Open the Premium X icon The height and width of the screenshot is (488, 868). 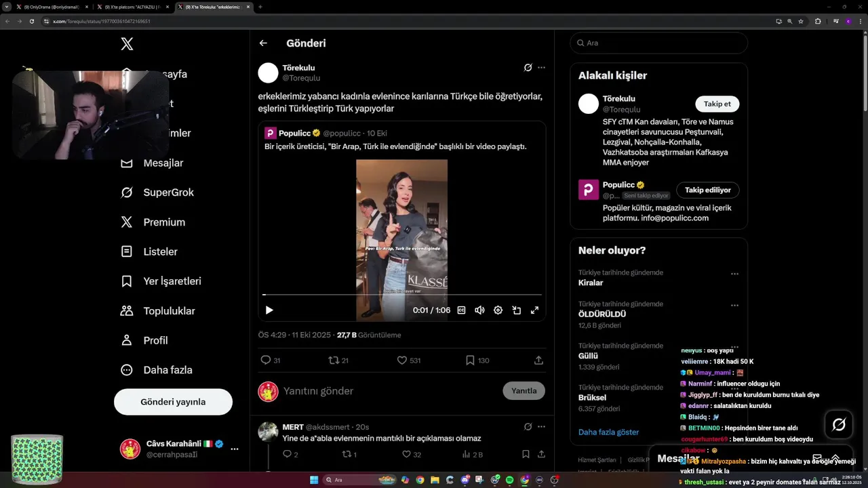[127, 222]
